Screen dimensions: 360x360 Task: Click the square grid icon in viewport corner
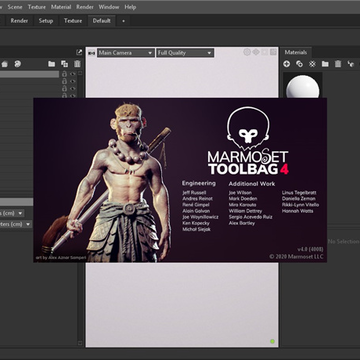coord(273,52)
